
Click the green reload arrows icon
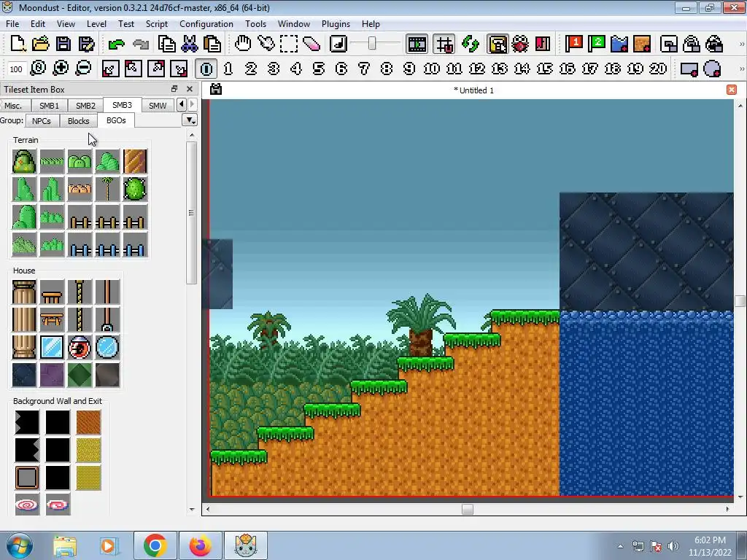tap(471, 44)
